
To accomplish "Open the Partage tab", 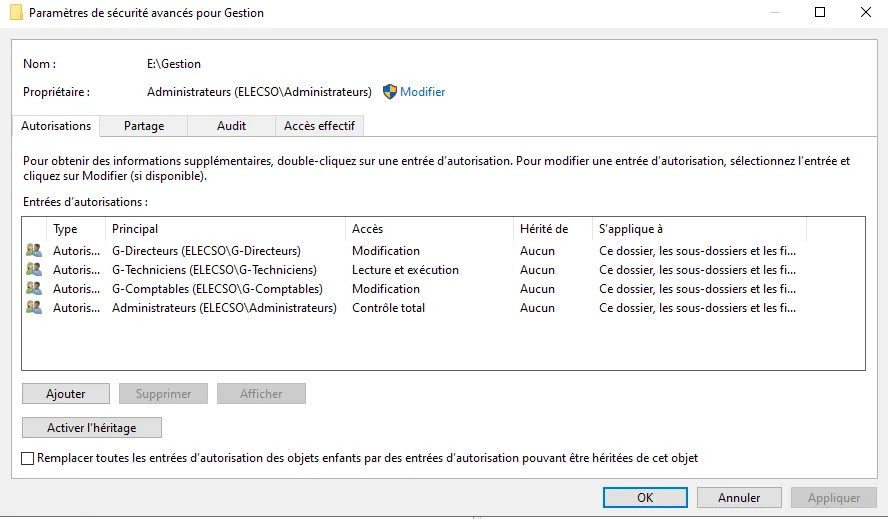I will (144, 126).
